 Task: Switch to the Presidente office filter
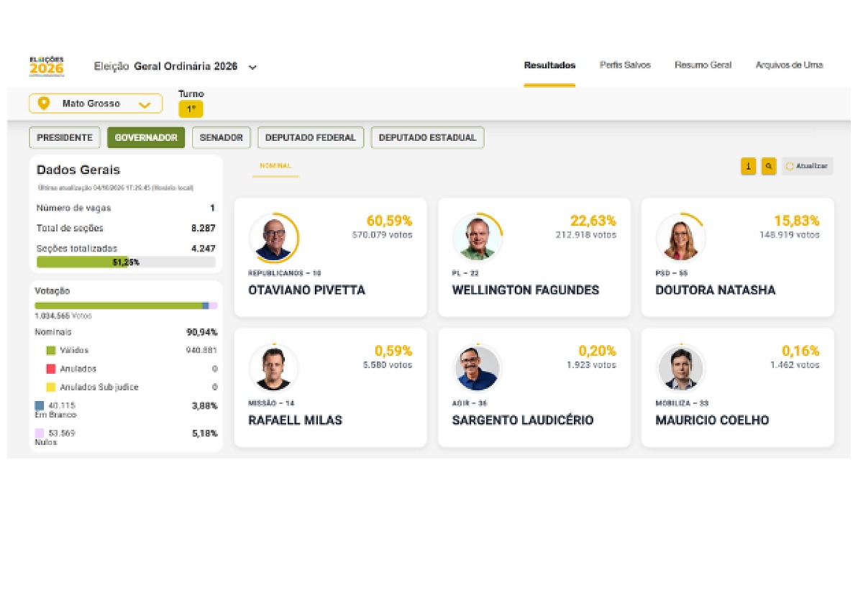[x=65, y=137]
